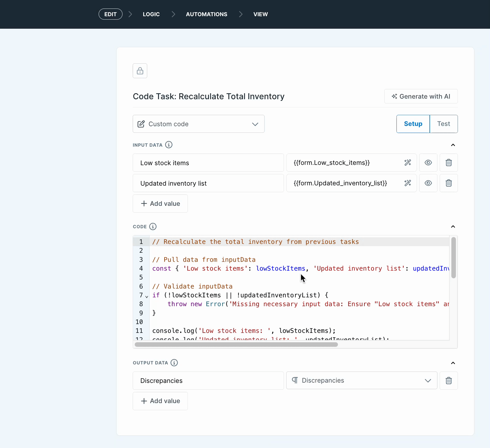Open the Custom code dropdown

(198, 124)
